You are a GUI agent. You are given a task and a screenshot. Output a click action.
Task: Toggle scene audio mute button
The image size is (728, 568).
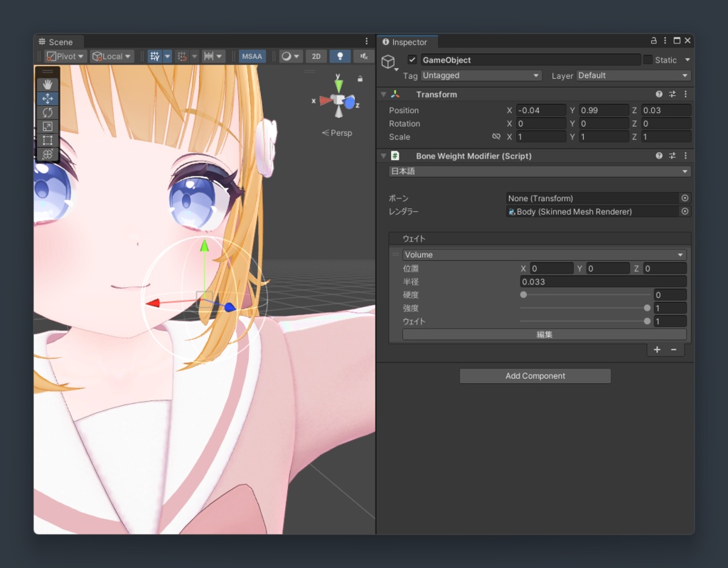tap(363, 56)
